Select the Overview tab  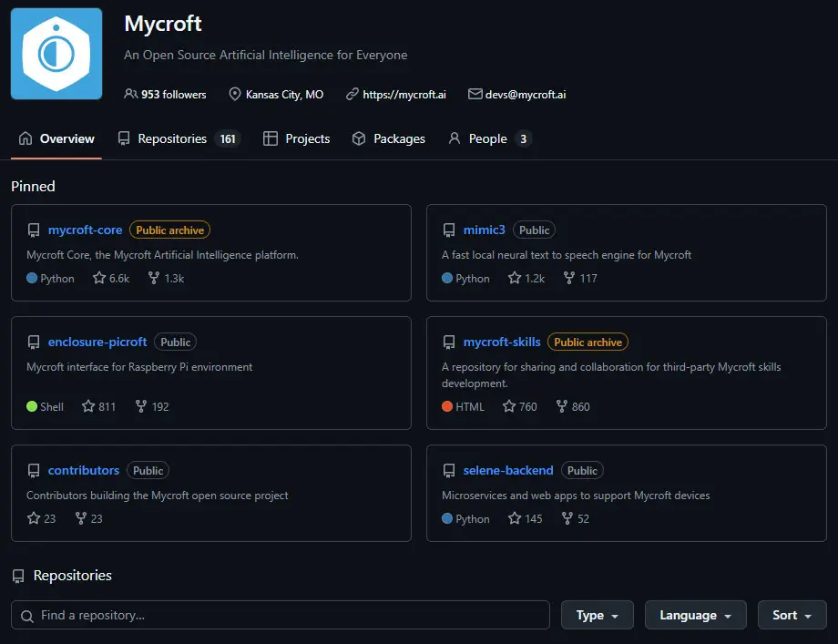tap(56, 139)
